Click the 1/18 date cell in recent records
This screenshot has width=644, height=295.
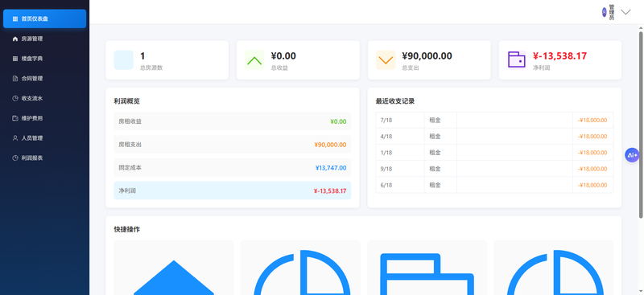tap(400, 153)
